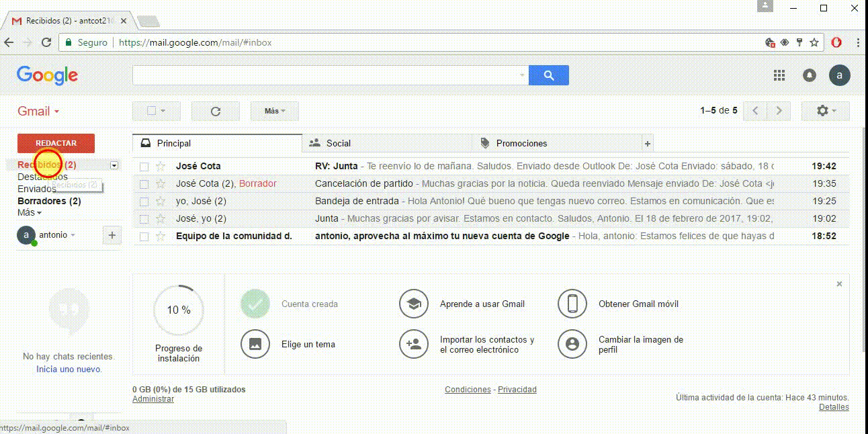Switch to the Principal tab
868x434 pixels.
[x=218, y=143]
